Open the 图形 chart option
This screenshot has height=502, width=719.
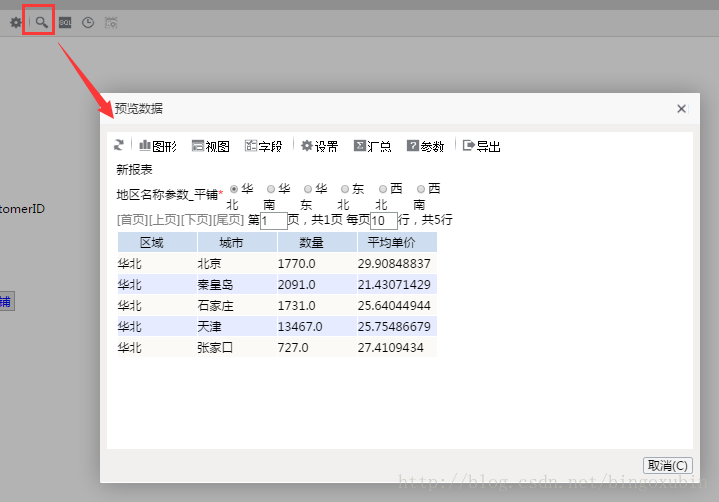pos(158,146)
